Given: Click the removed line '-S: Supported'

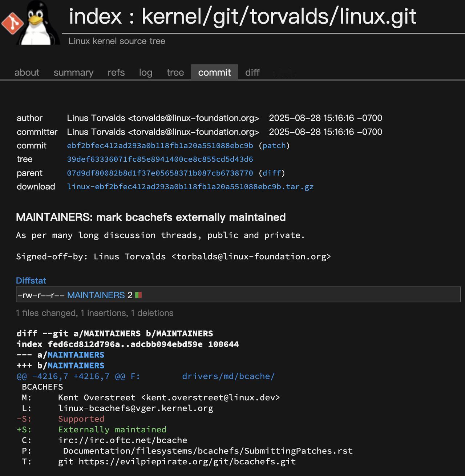Looking at the screenshot, I should coord(60,419).
